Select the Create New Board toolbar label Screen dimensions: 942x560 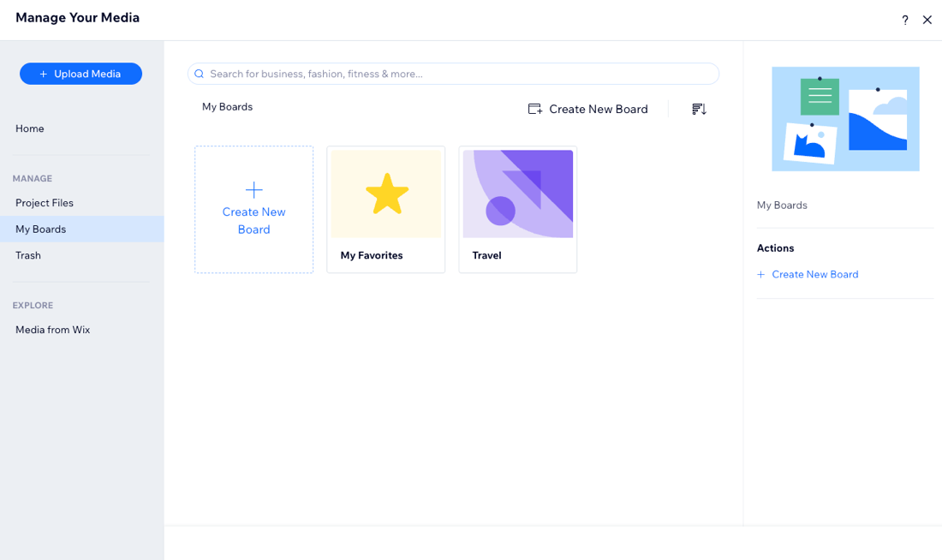tap(599, 109)
